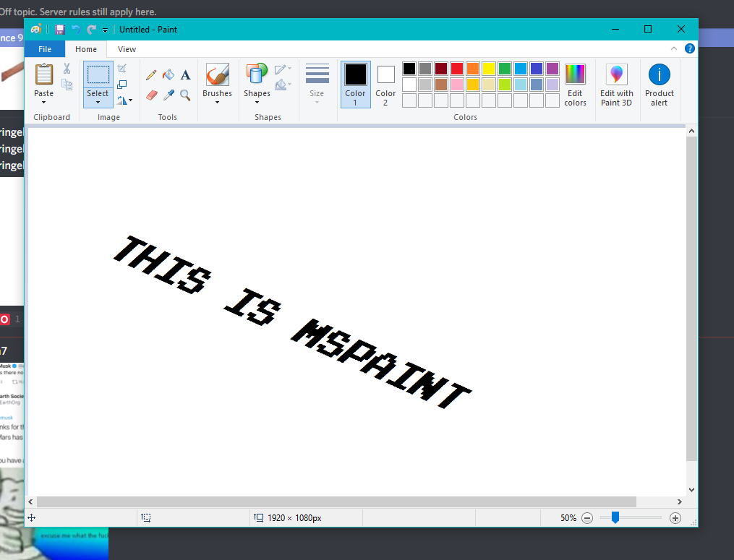The image size is (734, 560).
Task: Open the File menu
Action: (45, 49)
